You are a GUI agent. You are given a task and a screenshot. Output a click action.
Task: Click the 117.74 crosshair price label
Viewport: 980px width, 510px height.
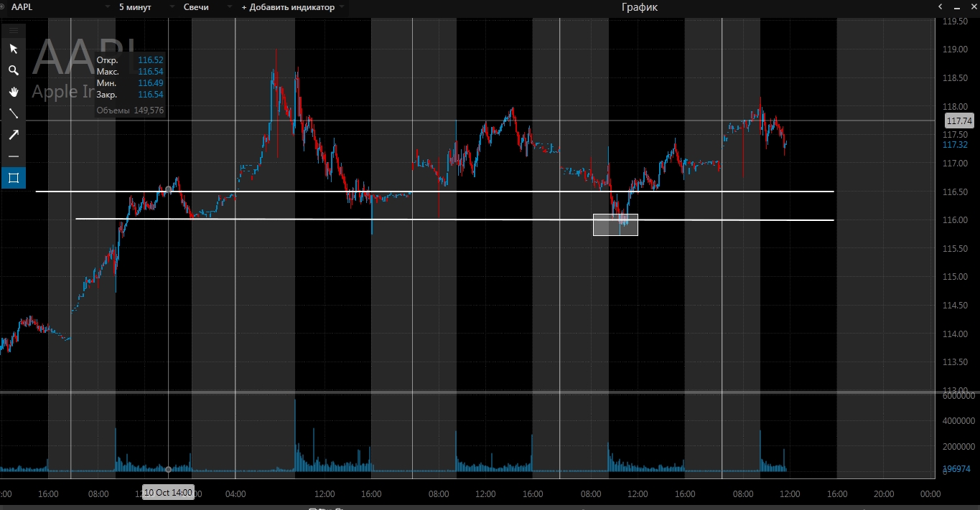point(959,121)
